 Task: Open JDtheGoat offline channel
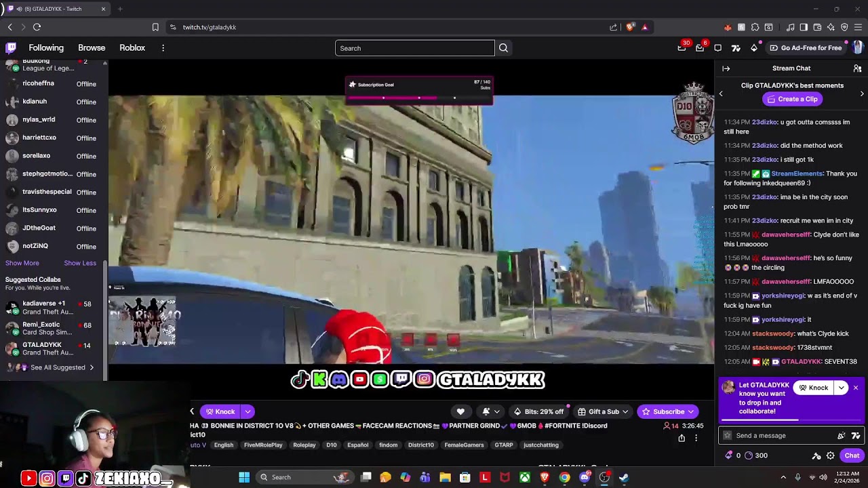coord(53,228)
